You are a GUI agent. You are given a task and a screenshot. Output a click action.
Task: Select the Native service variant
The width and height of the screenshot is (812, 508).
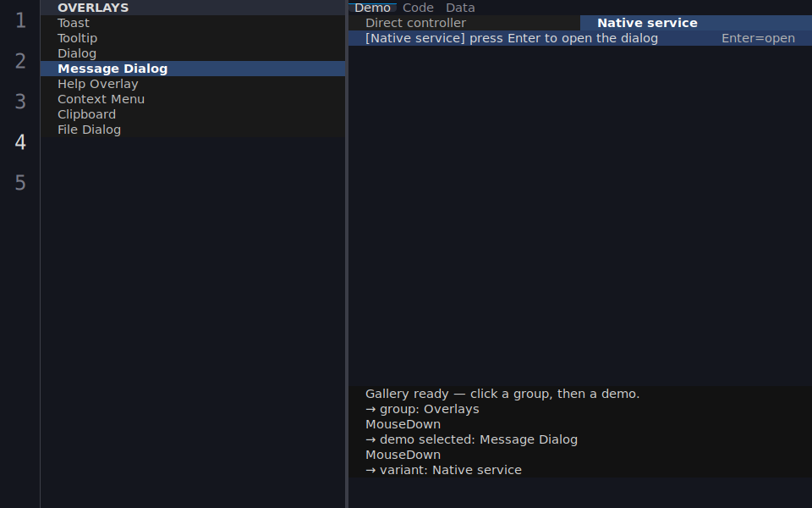point(696,23)
